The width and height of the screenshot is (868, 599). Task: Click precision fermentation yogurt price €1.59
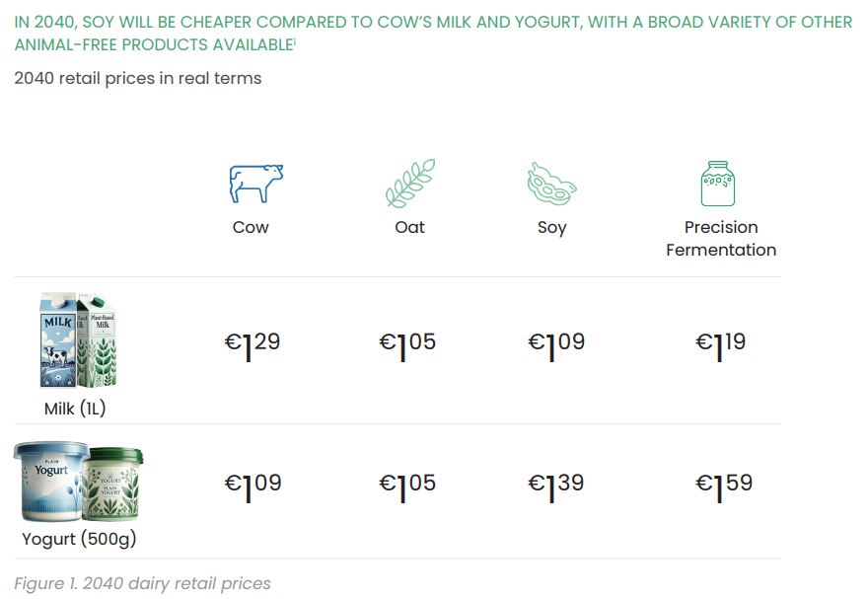coord(724,487)
